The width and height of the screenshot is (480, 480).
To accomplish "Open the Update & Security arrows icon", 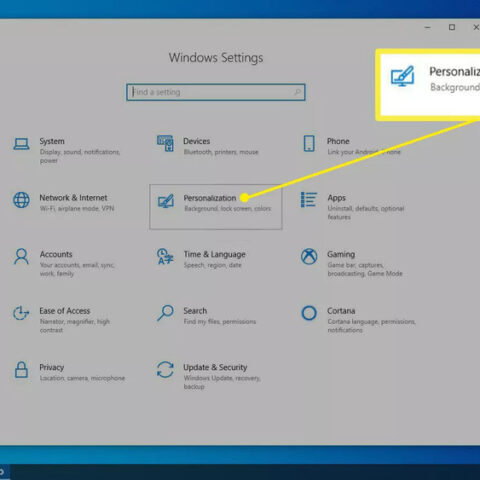I will (165, 369).
